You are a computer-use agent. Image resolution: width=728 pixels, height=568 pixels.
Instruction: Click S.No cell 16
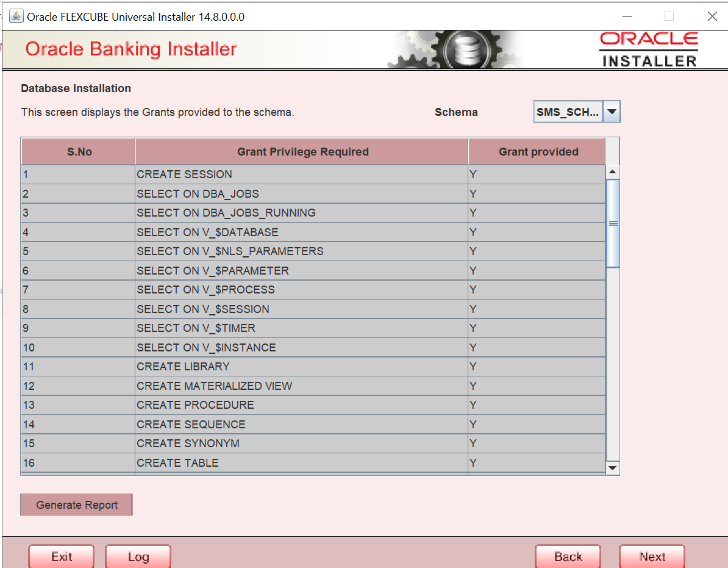78,462
